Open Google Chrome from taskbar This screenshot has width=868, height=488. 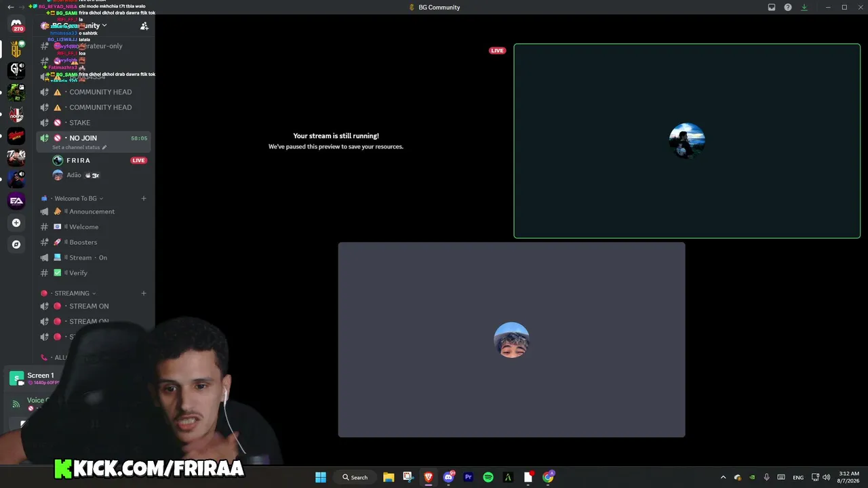(548, 477)
